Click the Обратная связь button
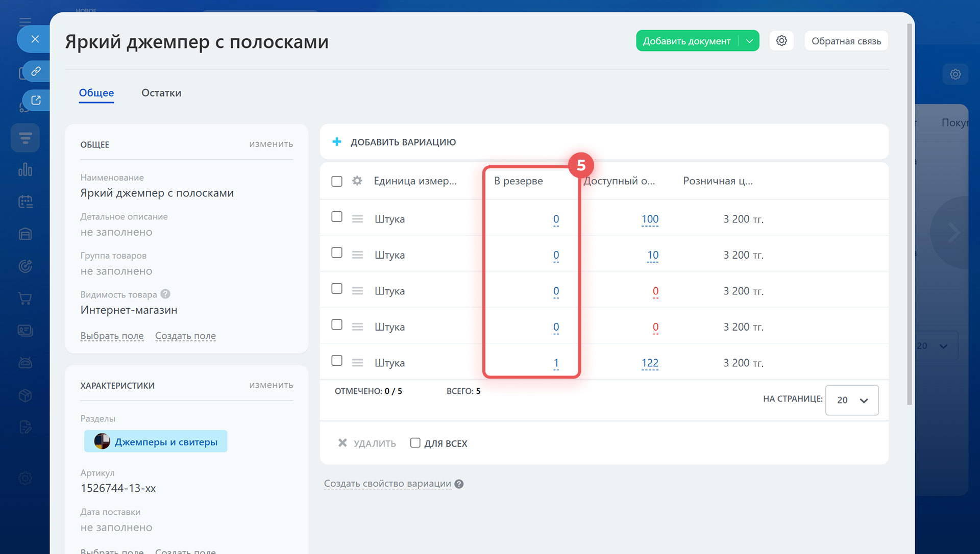The width and height of the screenshot is (980, 554). (846, 41)
